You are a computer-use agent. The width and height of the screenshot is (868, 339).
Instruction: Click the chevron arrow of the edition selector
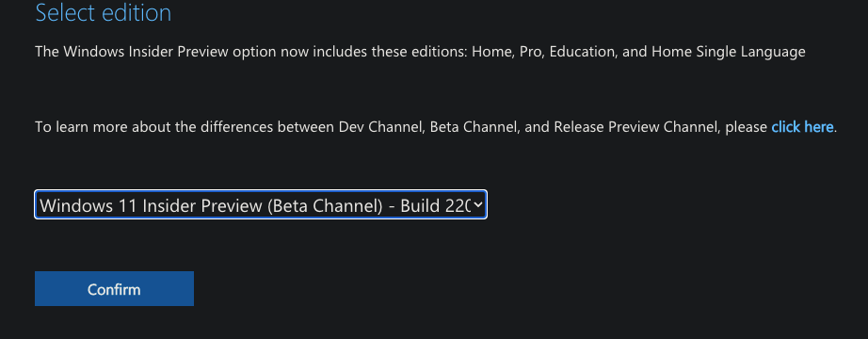pos(478,205)
